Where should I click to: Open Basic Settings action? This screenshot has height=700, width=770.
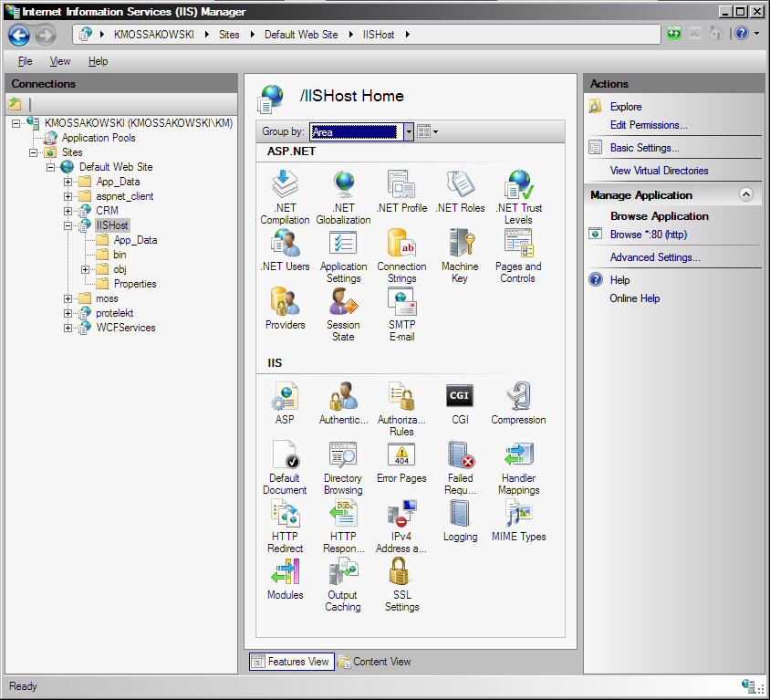tap(644, 147)
